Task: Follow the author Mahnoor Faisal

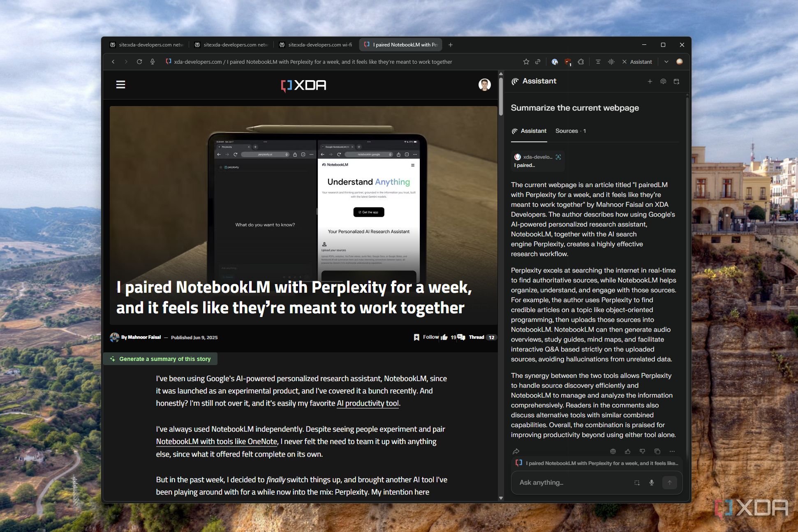Action: tap(427, 337)
